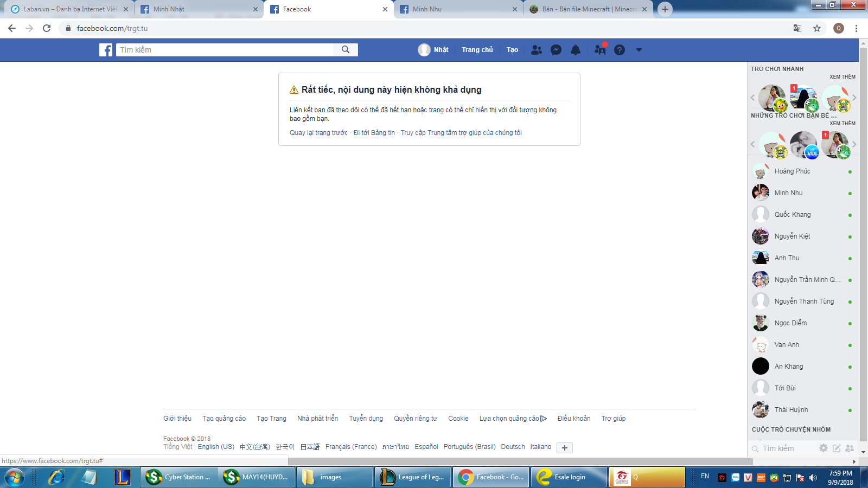Click XEM THÊM under TRÒ CHƠI NHANH

pyautogui.click(x=843, y=77)
